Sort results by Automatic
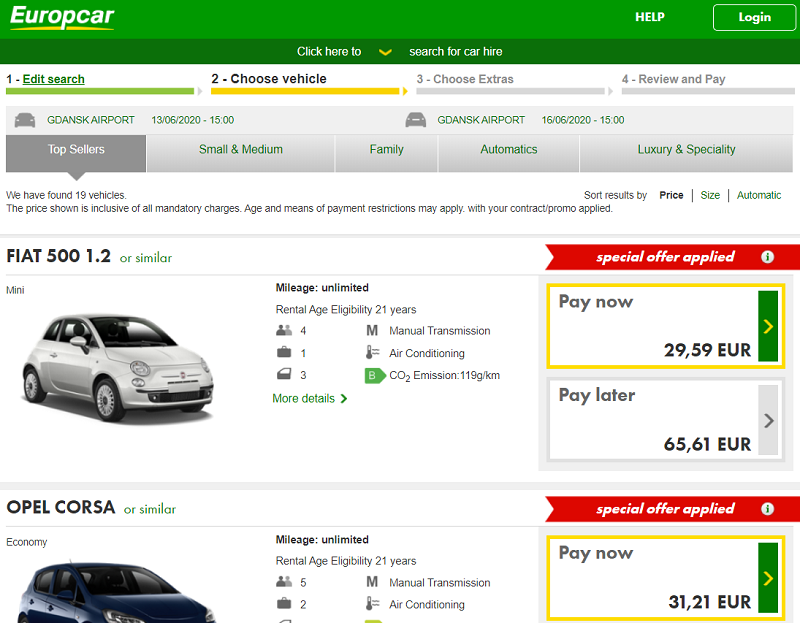Viewport: 800px width, 623px height. (x=759, y=195)
